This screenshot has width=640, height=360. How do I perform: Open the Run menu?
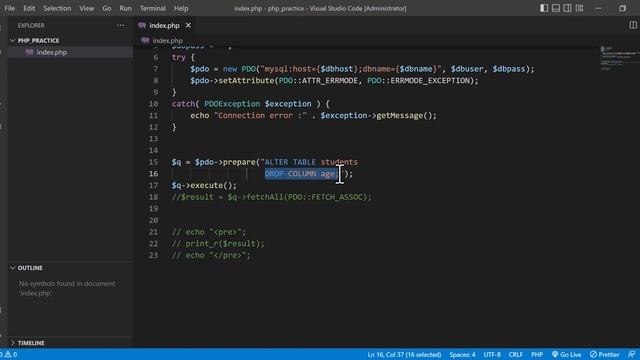(x=125, y=8)
